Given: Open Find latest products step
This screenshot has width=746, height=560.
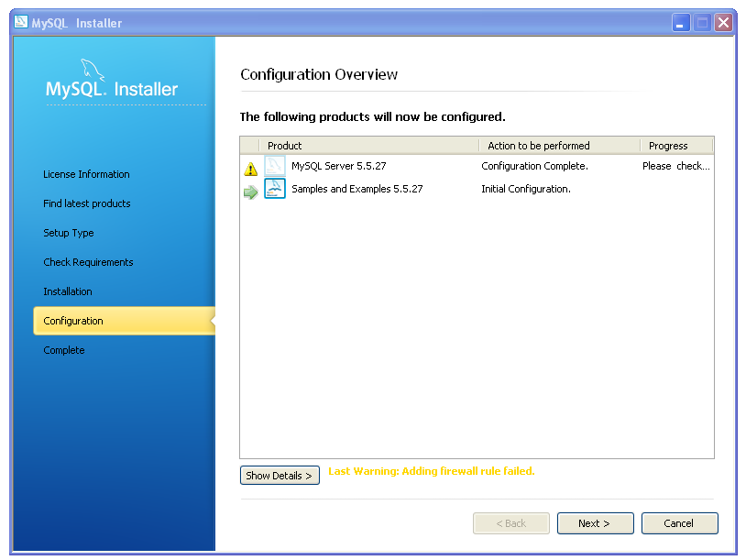Looking at the screenshot, I should tap(86, 203).
